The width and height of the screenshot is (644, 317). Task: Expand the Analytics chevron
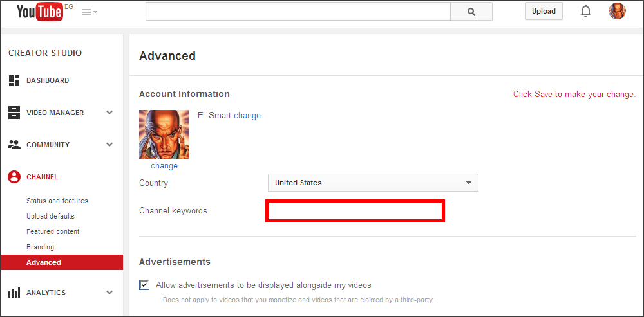[109, 293]
